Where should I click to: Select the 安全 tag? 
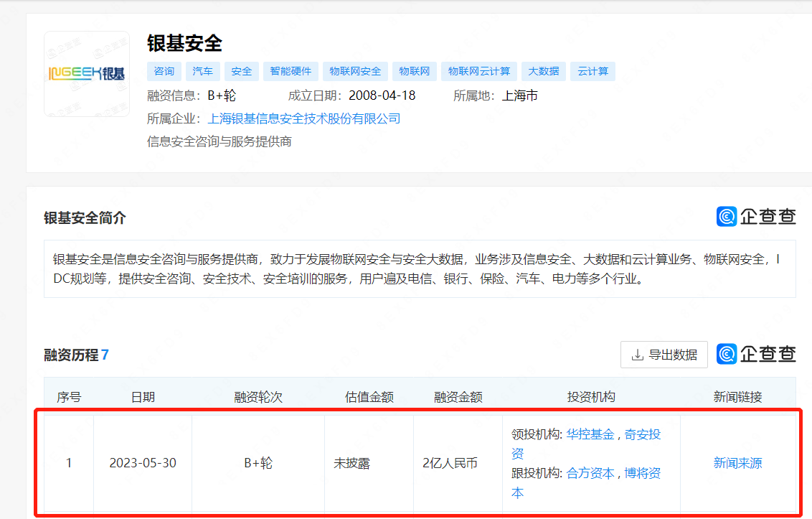pyautogui.click(x=242, y=72)
